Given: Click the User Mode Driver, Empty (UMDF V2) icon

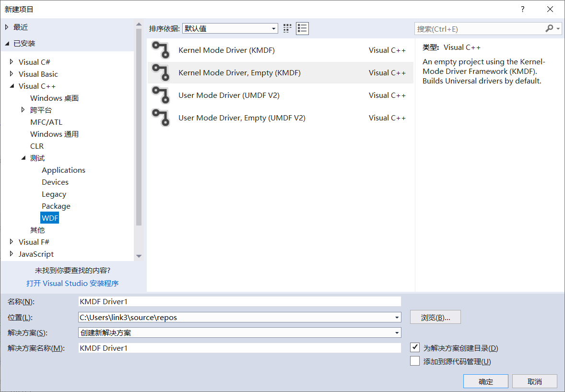Looking at the screenshot, I should pyautogui.click(x=160, y=118).
